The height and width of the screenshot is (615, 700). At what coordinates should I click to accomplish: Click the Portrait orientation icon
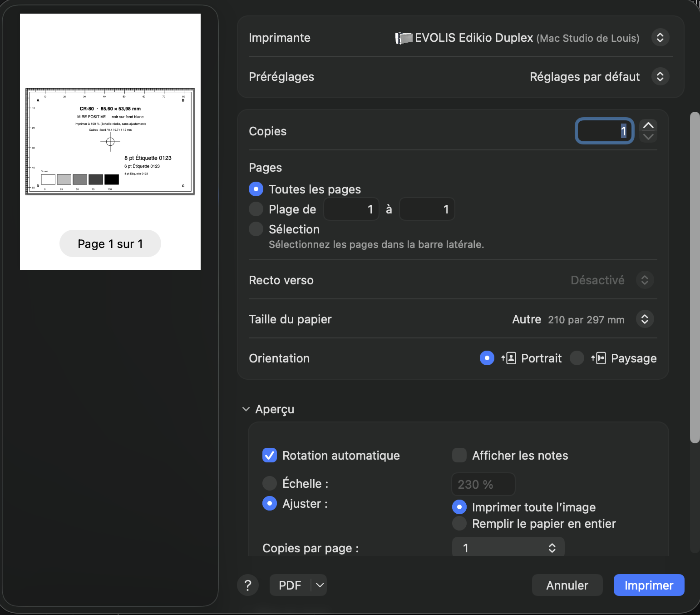point(509,358)
